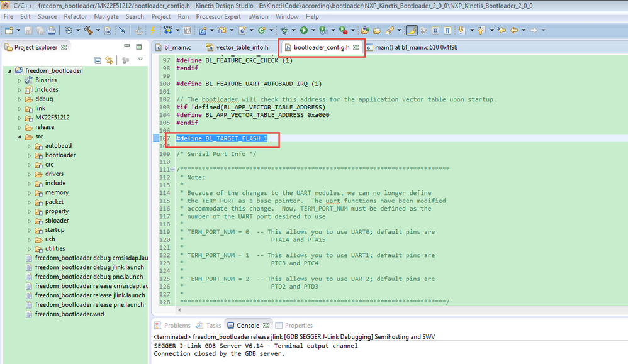Viewport: 628px width, 364px height.
Task: Collapse the src folder
Action: coord(20,136)
